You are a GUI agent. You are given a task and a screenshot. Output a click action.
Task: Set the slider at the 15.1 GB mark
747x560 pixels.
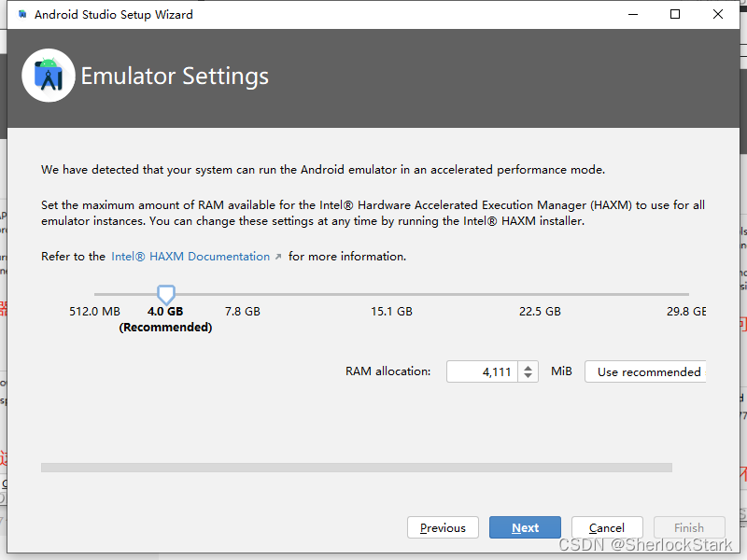(391, 294)
